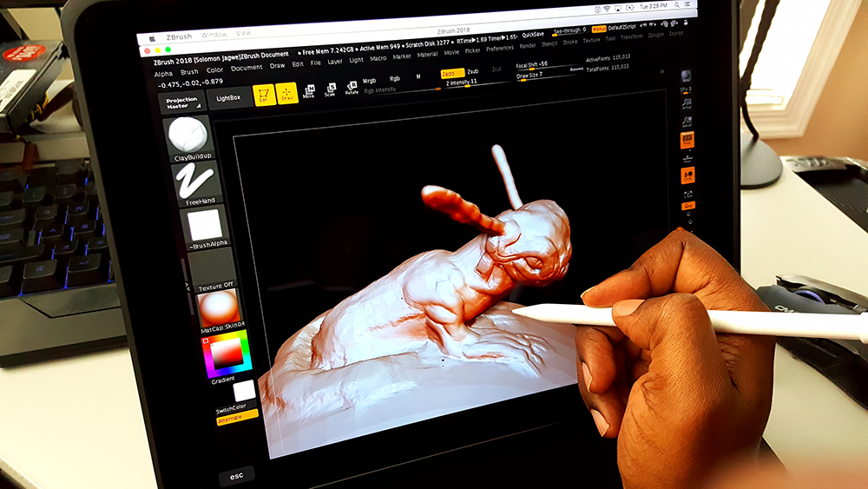
Task: Open the Light palette
Action: tap(357, 60)
